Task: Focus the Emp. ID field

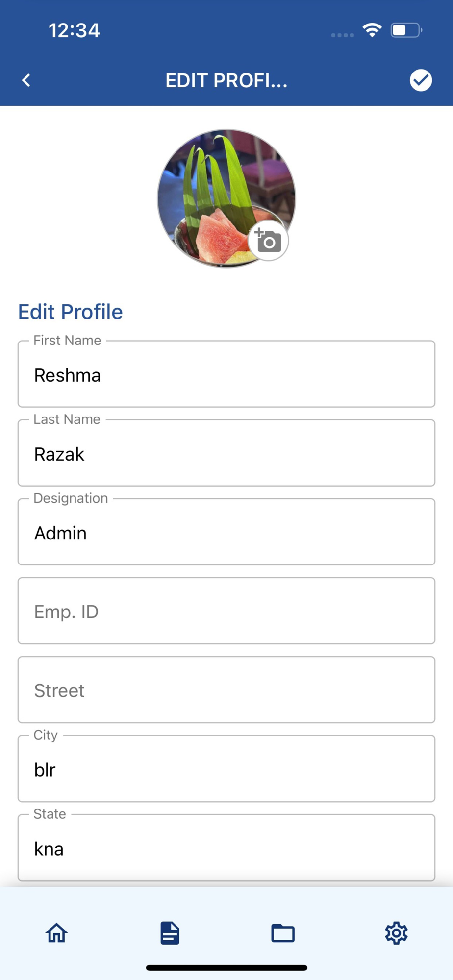Action: pyautogui.click(x=226, y=611)
